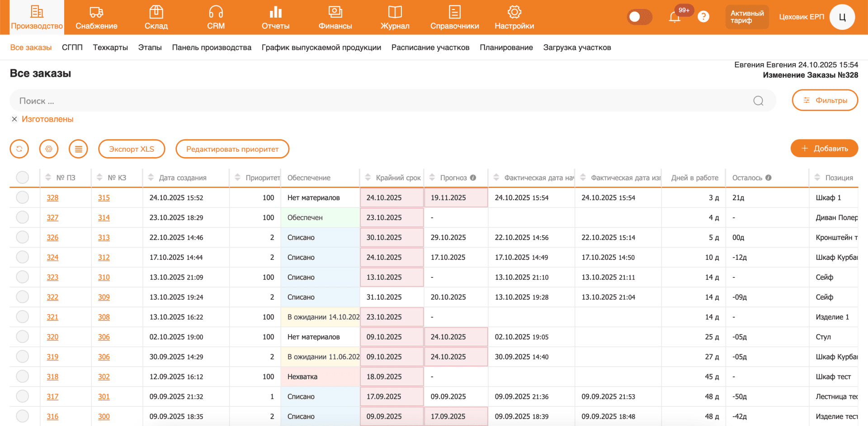
Task: Tick the select-all checkbox in table header
Action: click(x=22, y=178)
